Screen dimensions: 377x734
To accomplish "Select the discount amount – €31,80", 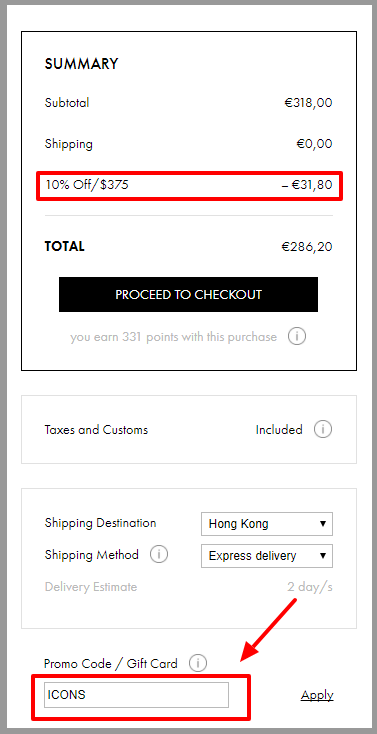I will (307, 185).
